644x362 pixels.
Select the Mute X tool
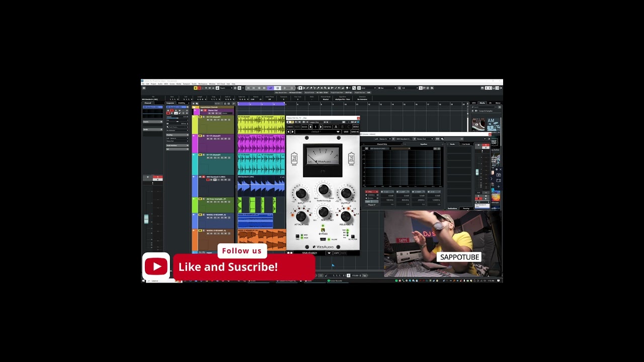[321, 88]
